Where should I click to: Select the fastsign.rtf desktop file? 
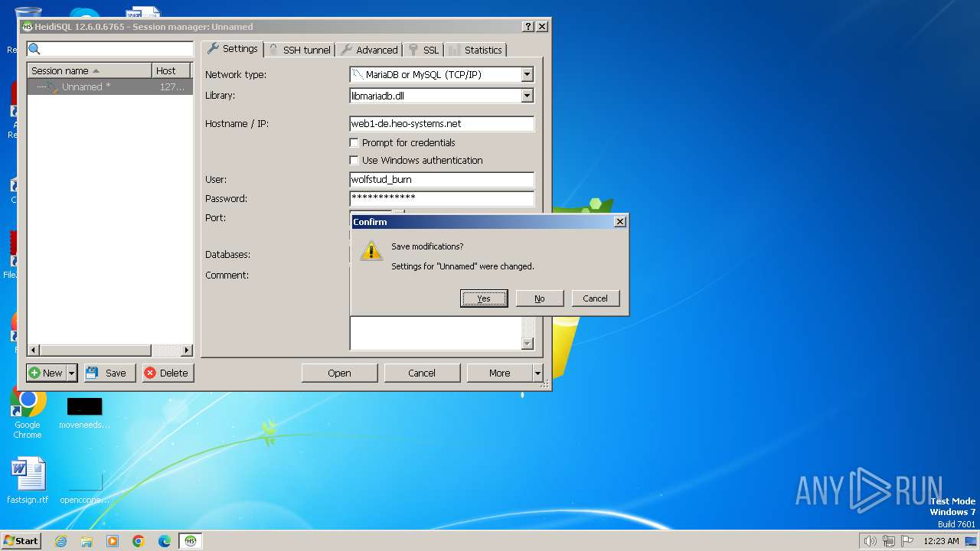pyautogui.click(x=28, y=481)
